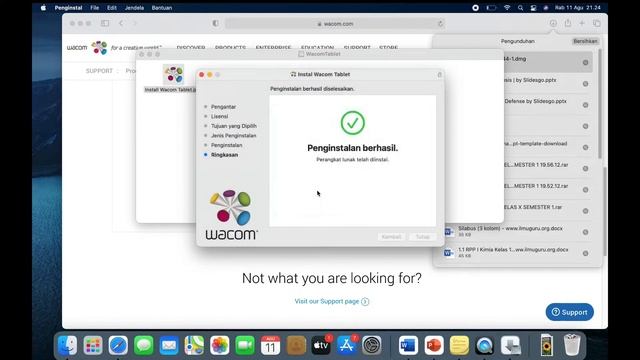The image size is (640, 360).
Task: Open a new Safari tab with plus icon
Action: point(582,23)
